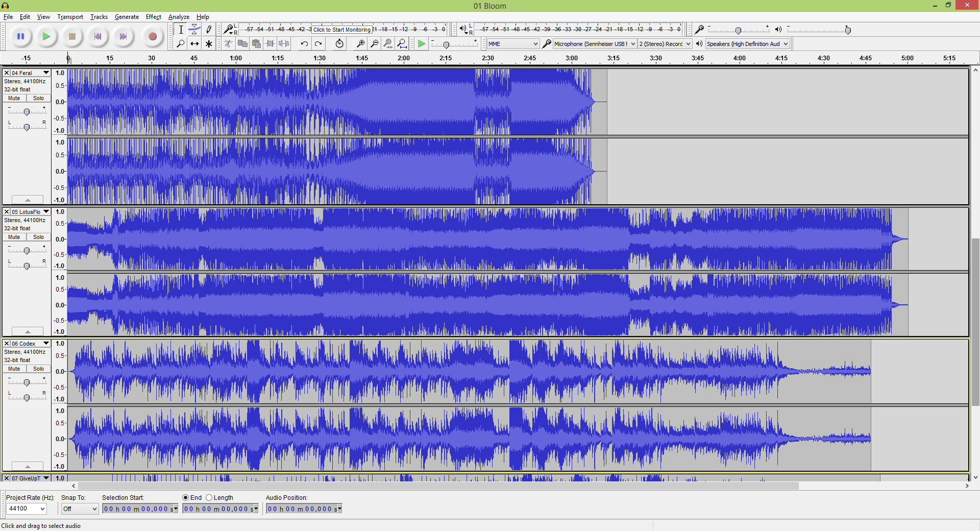The height and width of the screenshot is (531, 980).
Task: Open the 06 Codex track dropdown menu
Action: click(46, 344)
